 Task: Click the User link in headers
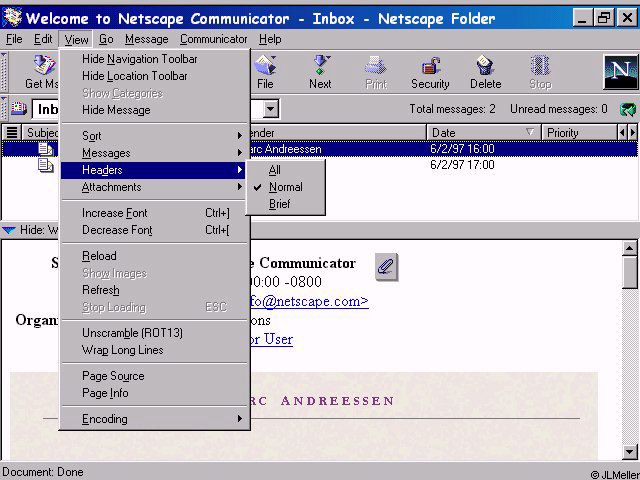tap(272, 339)
